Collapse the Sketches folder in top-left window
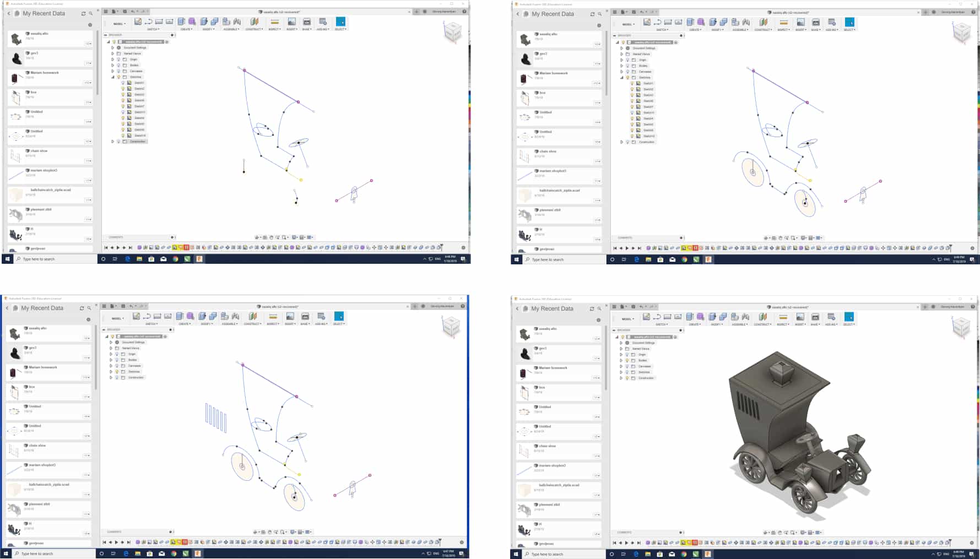 pyautogui.click(x=113, y=77)
